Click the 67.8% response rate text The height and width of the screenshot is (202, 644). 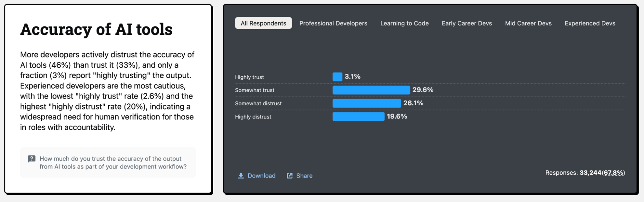[613, 173]
